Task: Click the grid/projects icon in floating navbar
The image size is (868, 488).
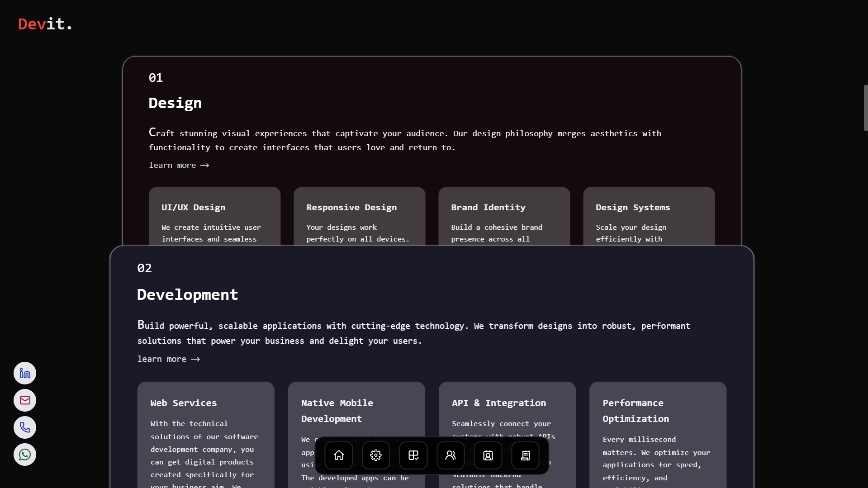Action: point(413,455)
